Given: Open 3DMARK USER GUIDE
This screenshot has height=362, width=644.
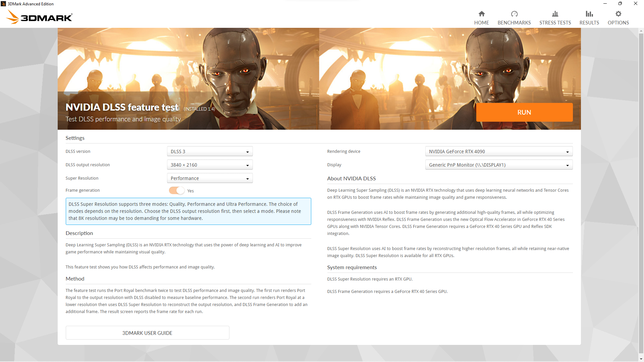Looking at the screenshot, I should click(x=147, y=333).
